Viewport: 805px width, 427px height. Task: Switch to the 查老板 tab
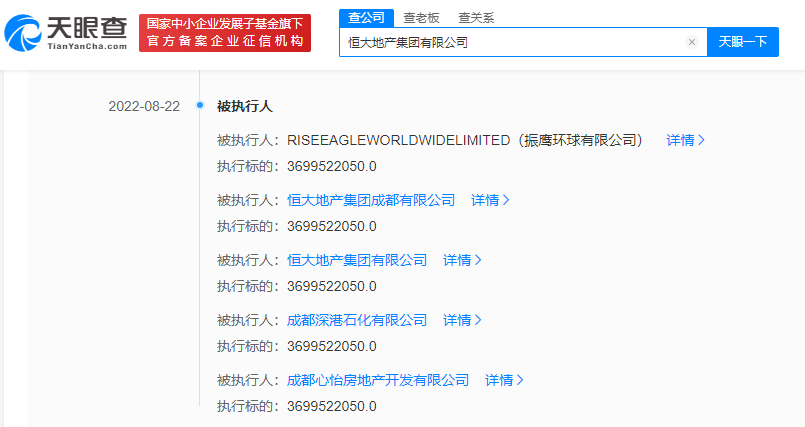(x=421, y=18)
